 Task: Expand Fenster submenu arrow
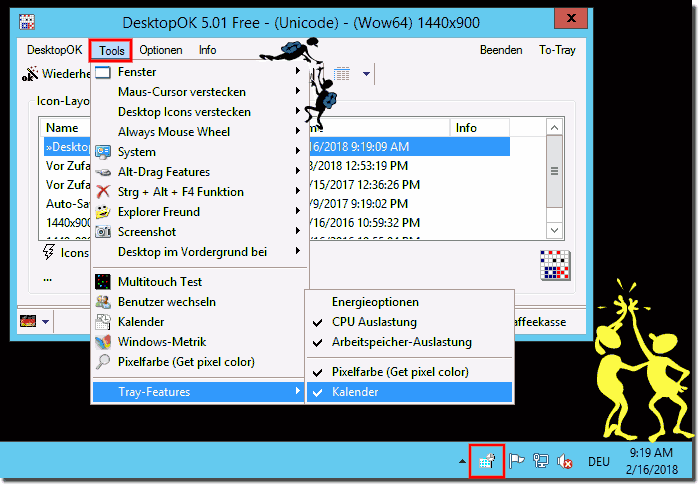click(x=297, y=71)
